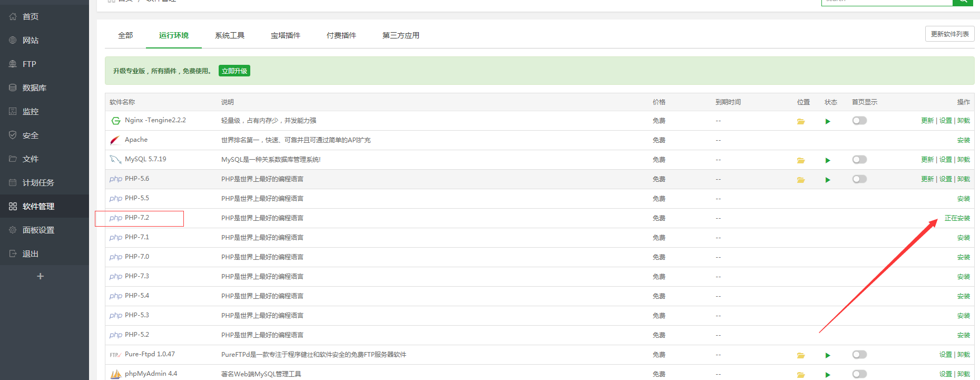Open the 宝塔插件 tab
Image resolution: width=980 pixels, height=380 pixels.
286,35
